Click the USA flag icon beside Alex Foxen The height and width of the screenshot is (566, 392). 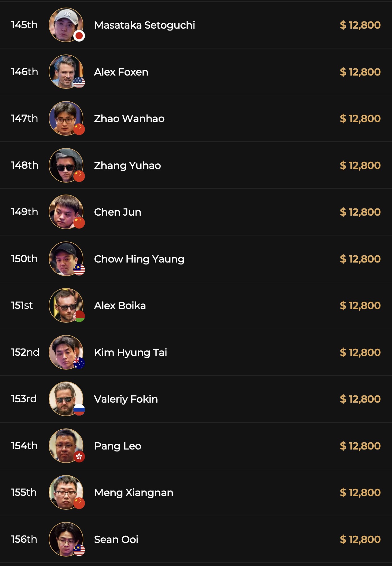tap(79, 82)
